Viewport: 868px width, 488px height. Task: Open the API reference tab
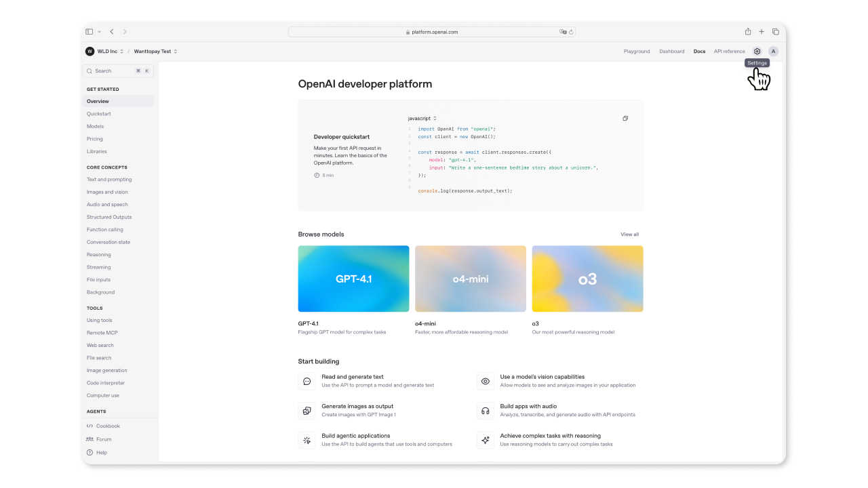(x=729, y=52)
